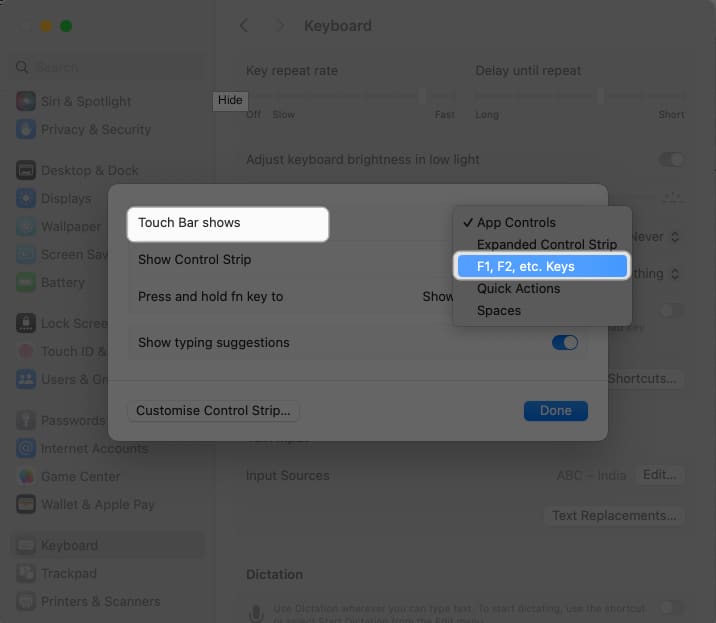
Task: Click Users & Groups sidebar icon
Action: 26,379
